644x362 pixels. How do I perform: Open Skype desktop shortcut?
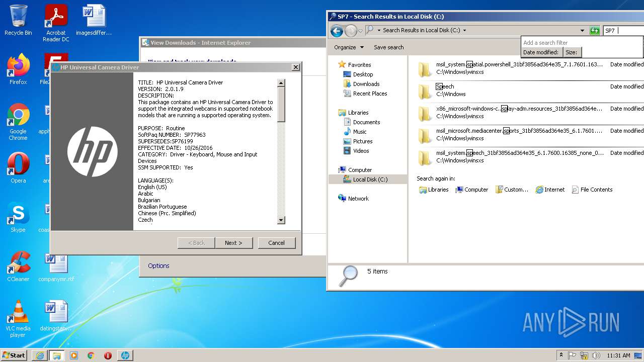18,217
